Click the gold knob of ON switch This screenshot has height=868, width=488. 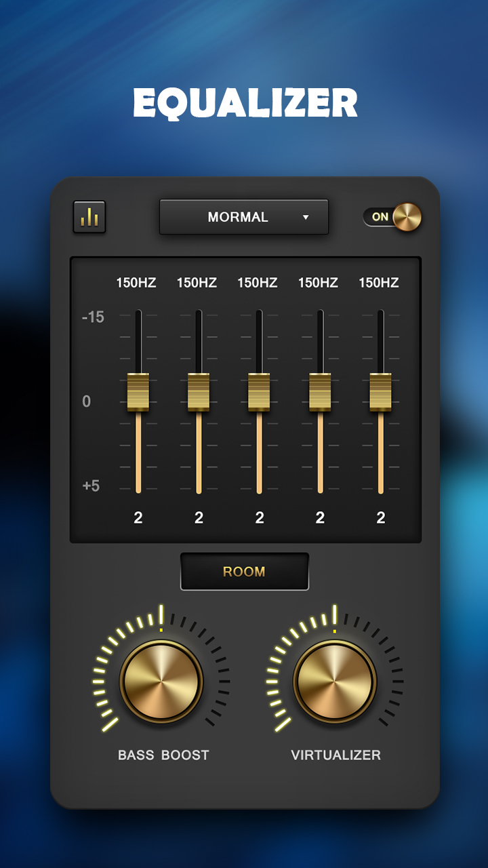407,217
